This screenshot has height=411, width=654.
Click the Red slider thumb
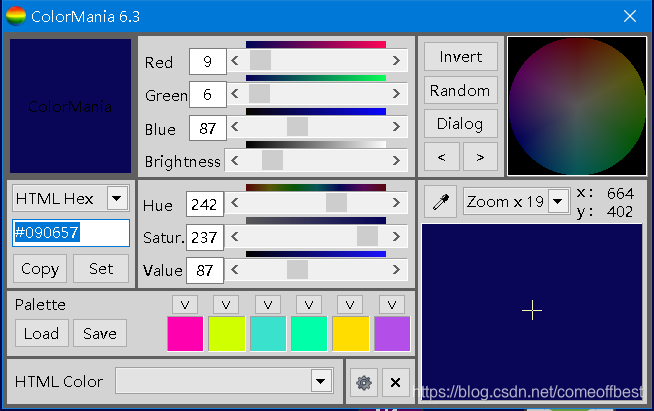point(260,61)
